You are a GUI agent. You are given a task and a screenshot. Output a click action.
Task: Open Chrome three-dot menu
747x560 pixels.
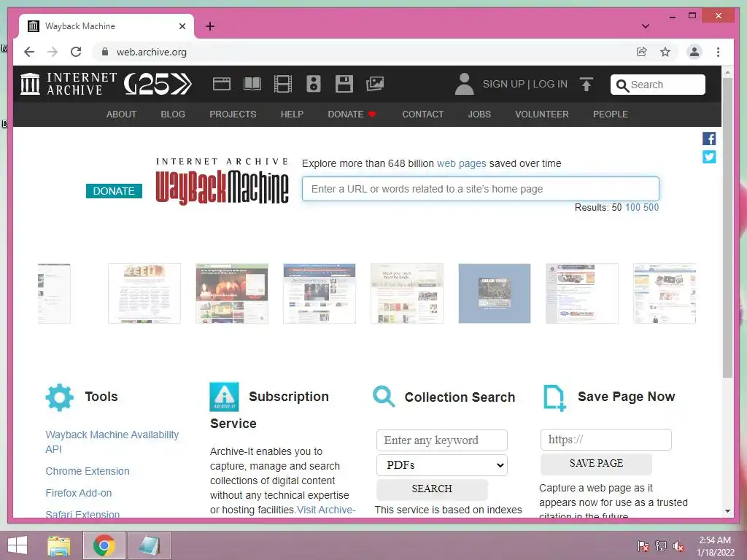[x=718, y=52]
